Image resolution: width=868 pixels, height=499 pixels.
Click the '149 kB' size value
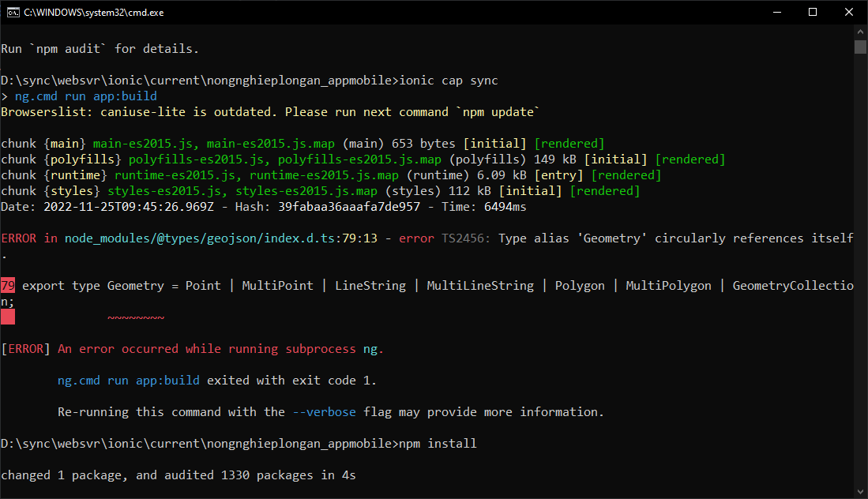coord(555,159)
